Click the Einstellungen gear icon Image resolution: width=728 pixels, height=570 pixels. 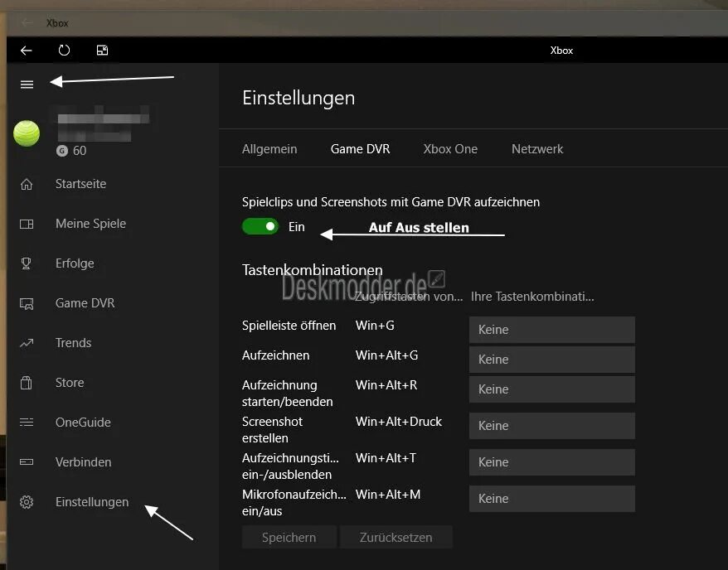tap(27, 502)
